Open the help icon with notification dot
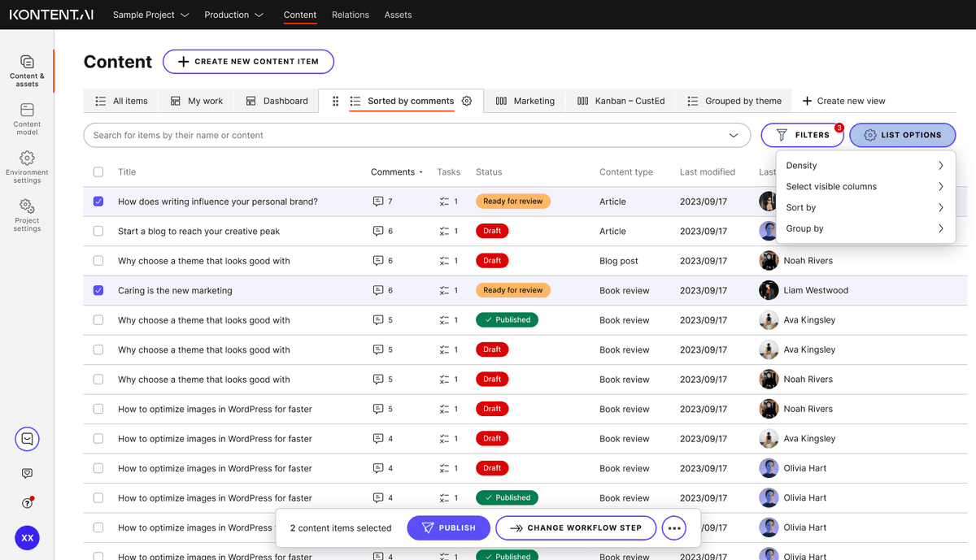This screenshot has width=976, height=560. click(27, 503)
